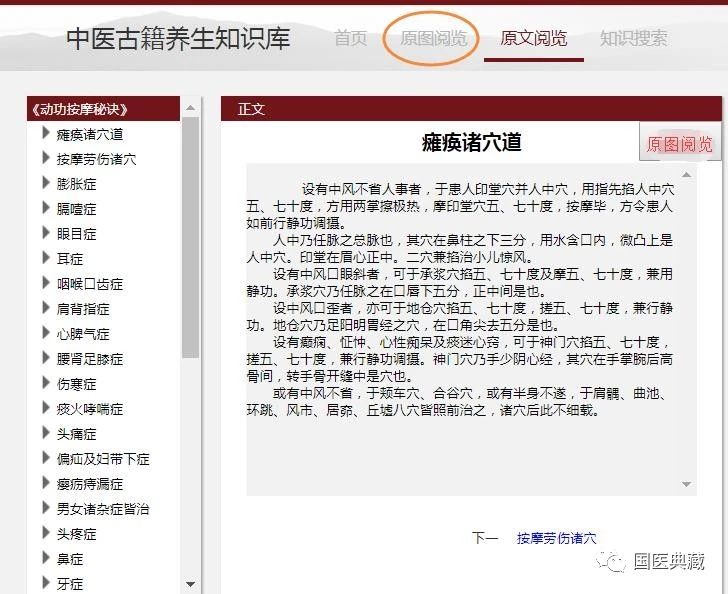Viewport: 728px width, 594px height.
Task: Expand the 膨胀症 tree arrow
Action: click(46, 183)
